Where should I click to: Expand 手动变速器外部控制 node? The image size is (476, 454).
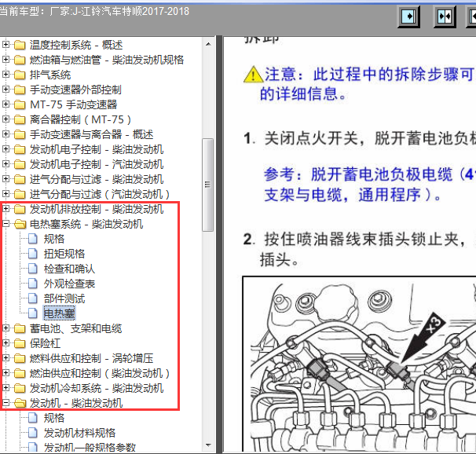pyautogui.click(x=5, y=90)
